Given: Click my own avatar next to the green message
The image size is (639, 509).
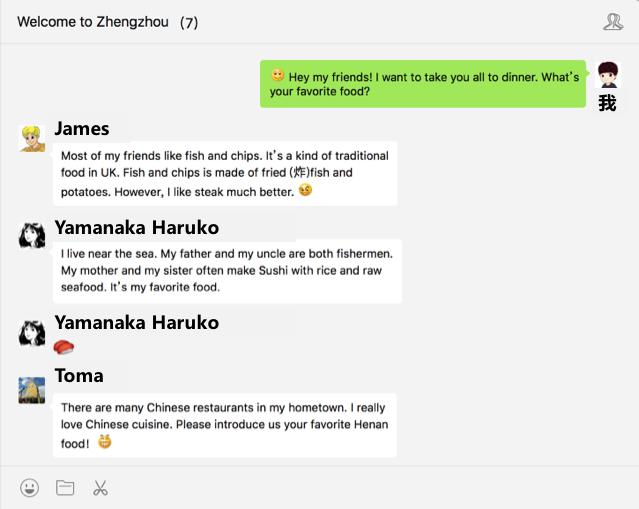Looking at the screenshot, I should coord(608,75).
